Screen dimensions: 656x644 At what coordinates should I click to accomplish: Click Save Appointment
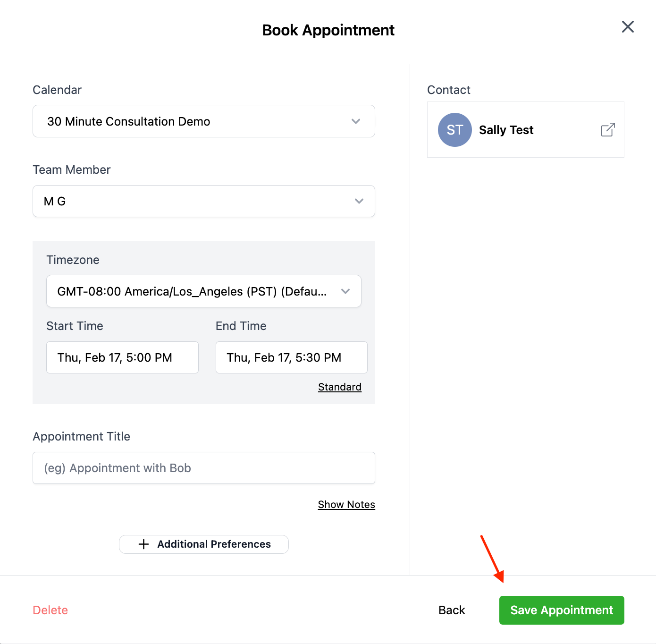click(562, 610)
